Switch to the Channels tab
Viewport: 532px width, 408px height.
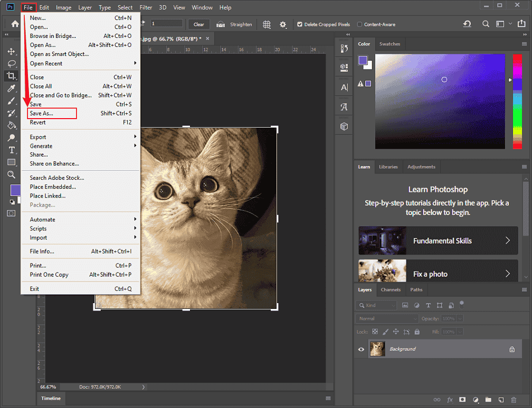(391, 289)
